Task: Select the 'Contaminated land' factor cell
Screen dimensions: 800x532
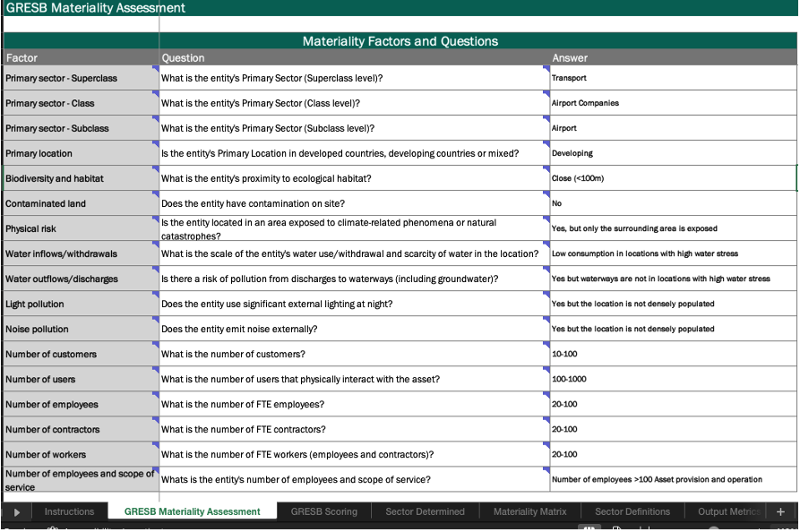Action: [x=82, y=203]
